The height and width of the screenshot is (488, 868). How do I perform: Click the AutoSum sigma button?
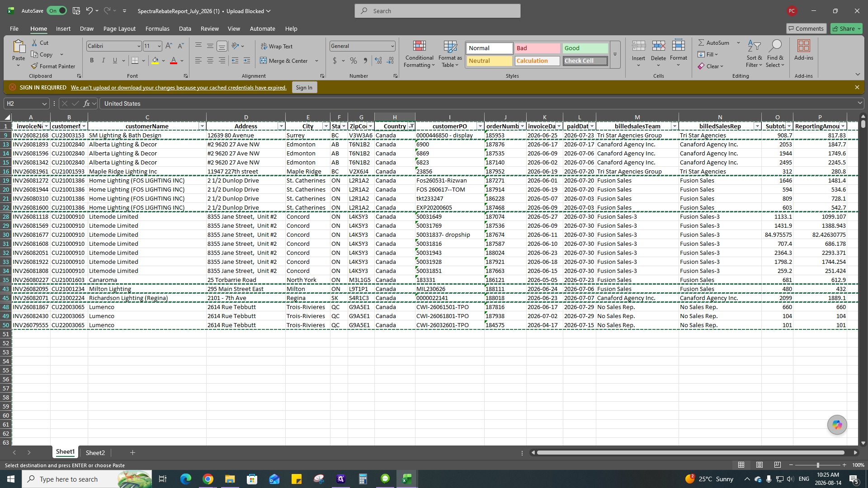(713, 42)
